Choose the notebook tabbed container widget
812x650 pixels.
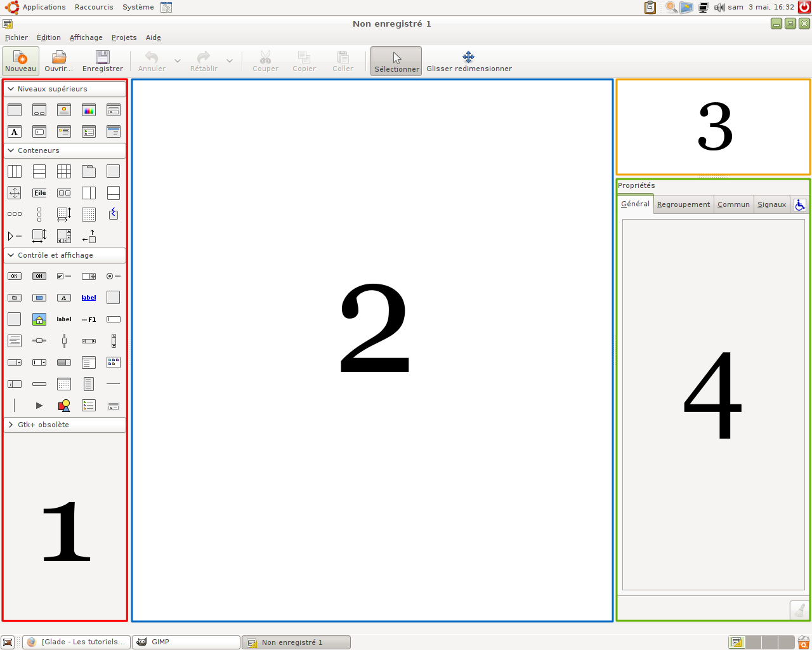89,171
